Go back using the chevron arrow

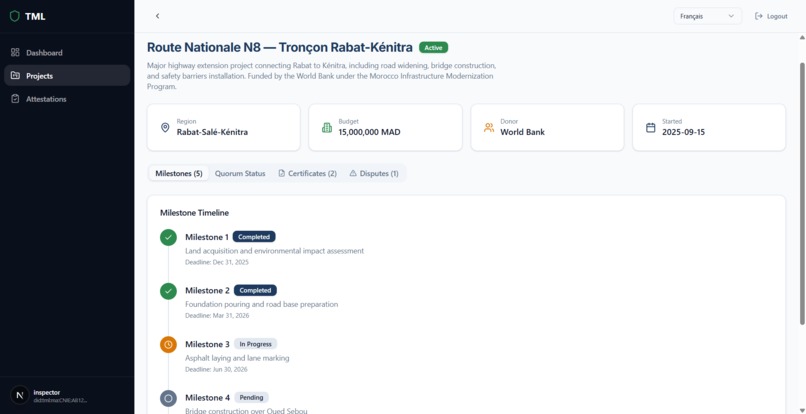tap(157, 16)
